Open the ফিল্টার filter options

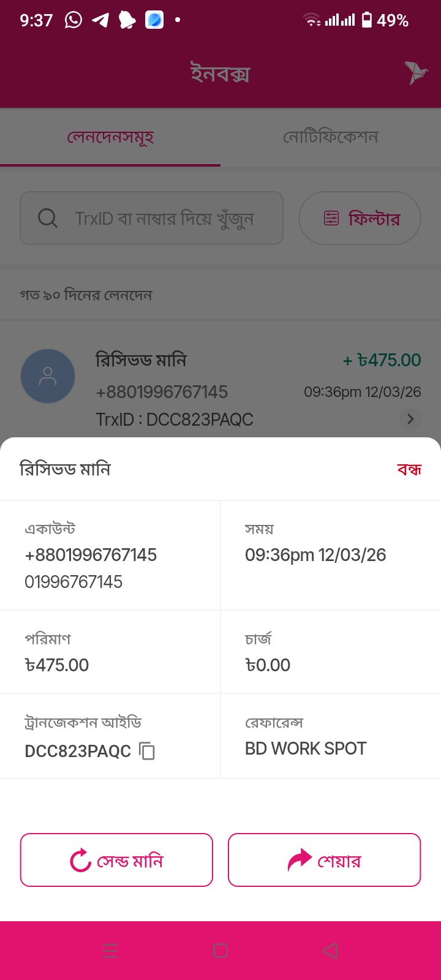(360, 218)
